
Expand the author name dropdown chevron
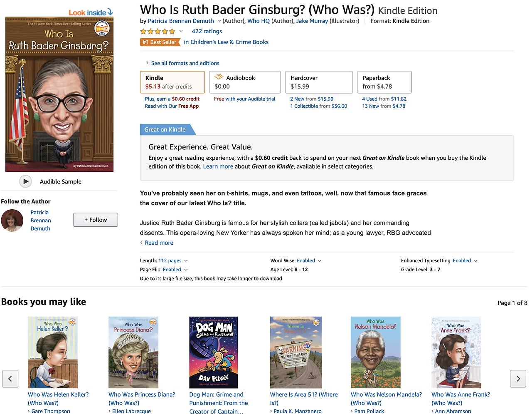click(219, 21)
